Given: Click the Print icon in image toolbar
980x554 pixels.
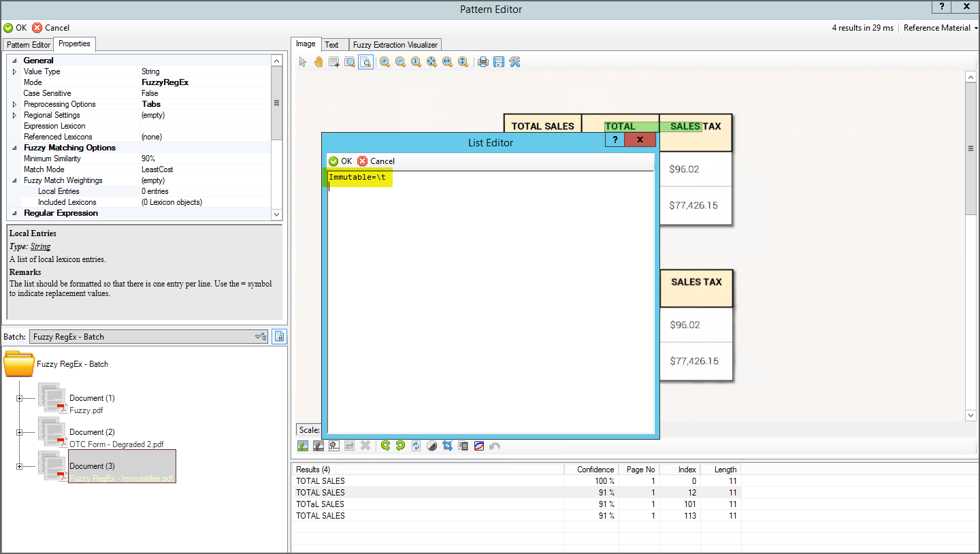Looking at the screenshot, I should pyautogui.click(x=483, y=62).
